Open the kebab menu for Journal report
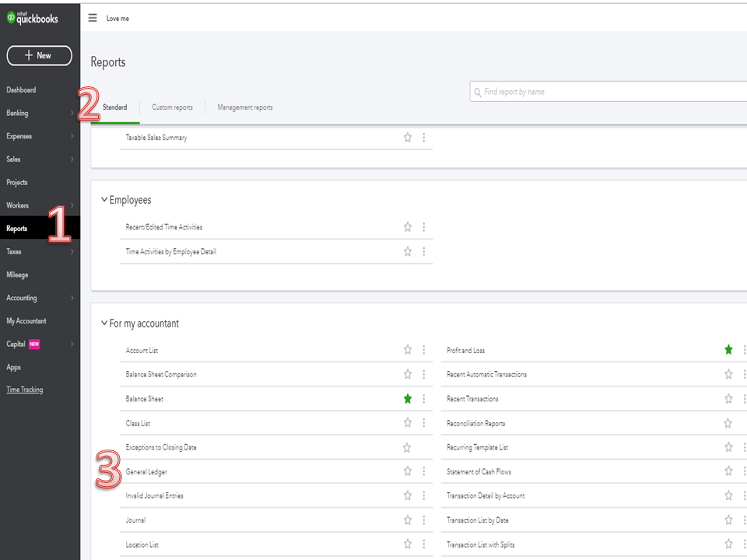The width and height of the screenshot is (747, 560). click(424, 520)
